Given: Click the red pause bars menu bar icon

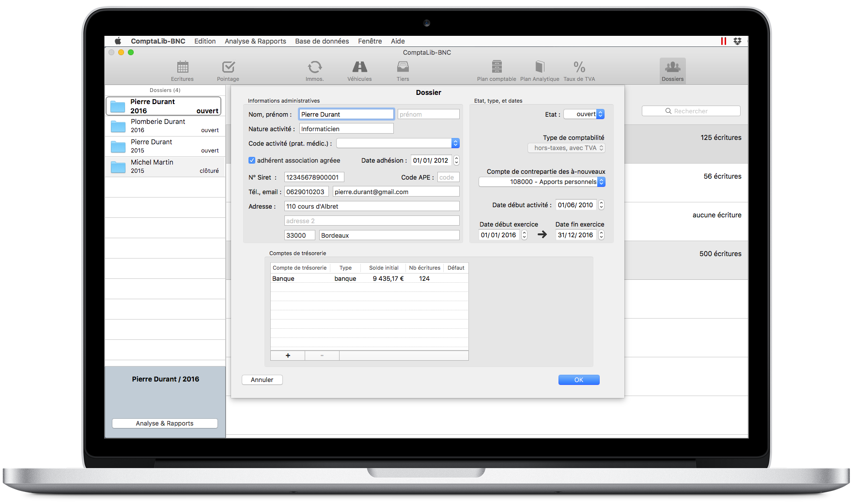Looking at the screenshot, I should (x=723, y=41).
